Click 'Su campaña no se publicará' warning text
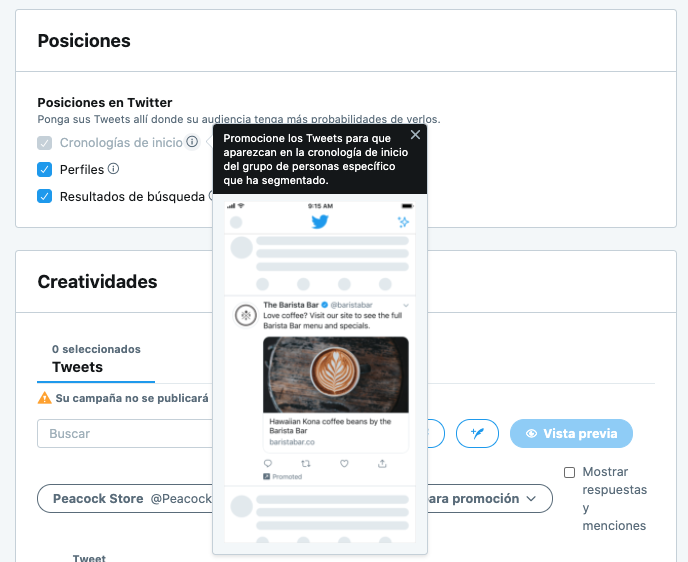The width and height of the screenshot is (688, 562). tap(132, 398)
